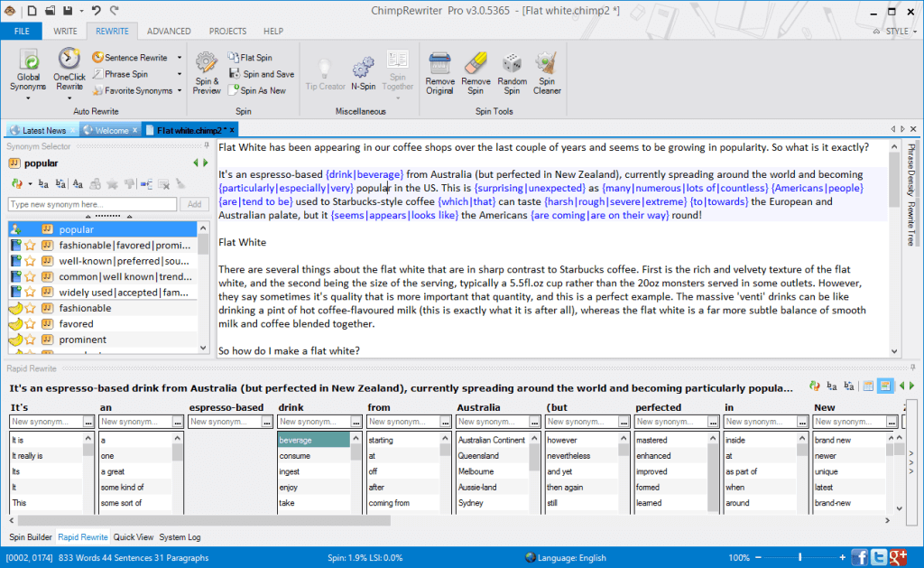Open the Quick View bottom tab
Screen dimensions: 924x568
[x=134, y=537]
